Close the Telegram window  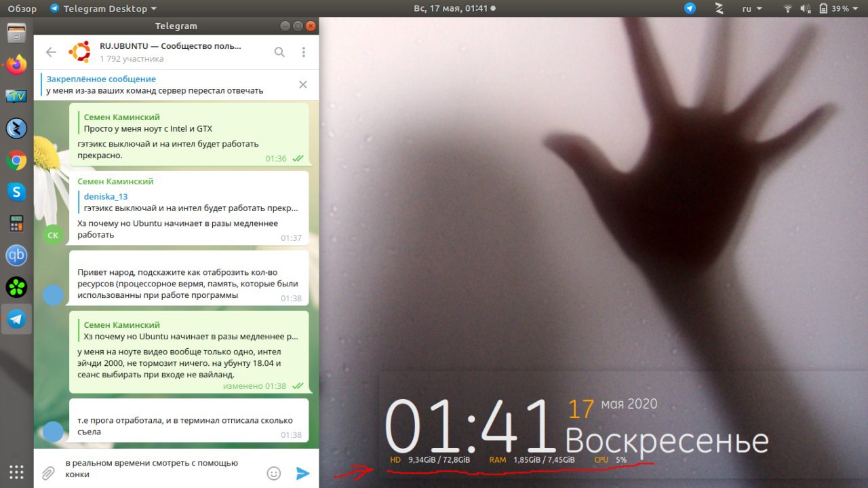311,26
